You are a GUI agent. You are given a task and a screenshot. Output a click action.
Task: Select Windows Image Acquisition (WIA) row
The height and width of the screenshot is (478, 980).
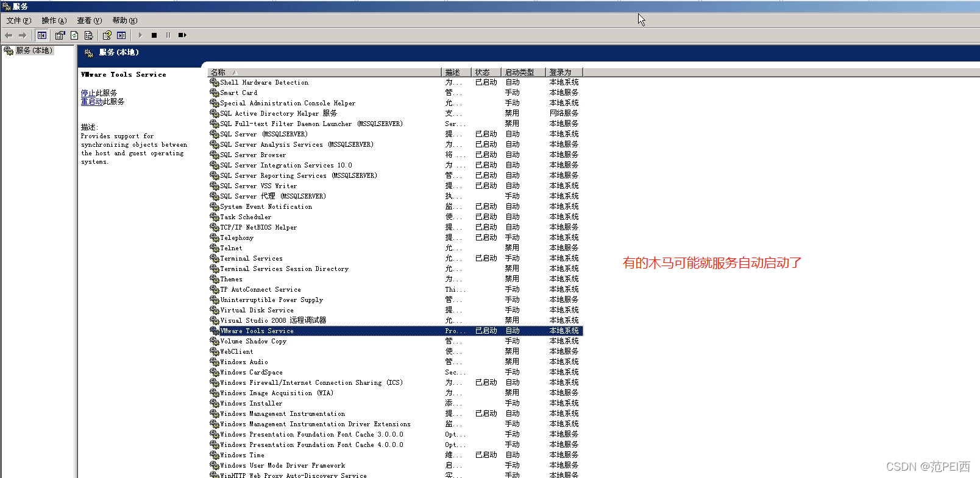pyautogui.click(x=396, y=393)
